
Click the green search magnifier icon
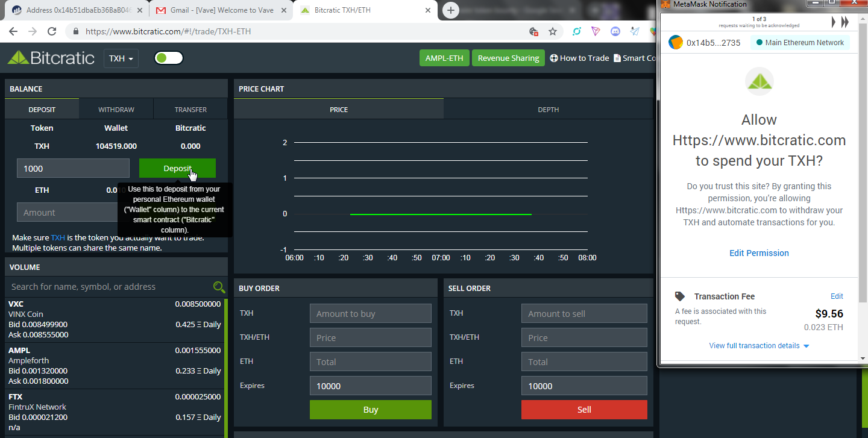219,287
